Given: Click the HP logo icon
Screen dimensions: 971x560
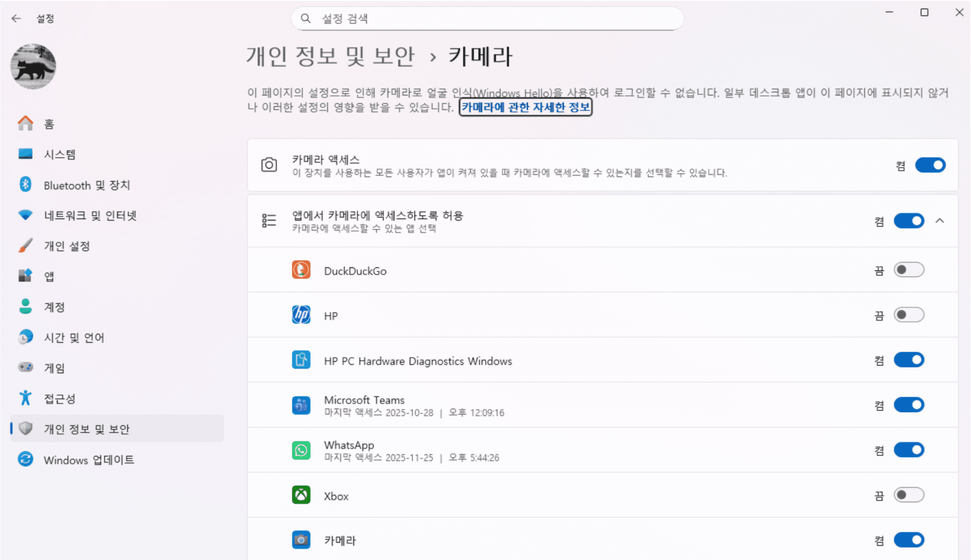Looking at the screenshot, I should click(301, 315).
